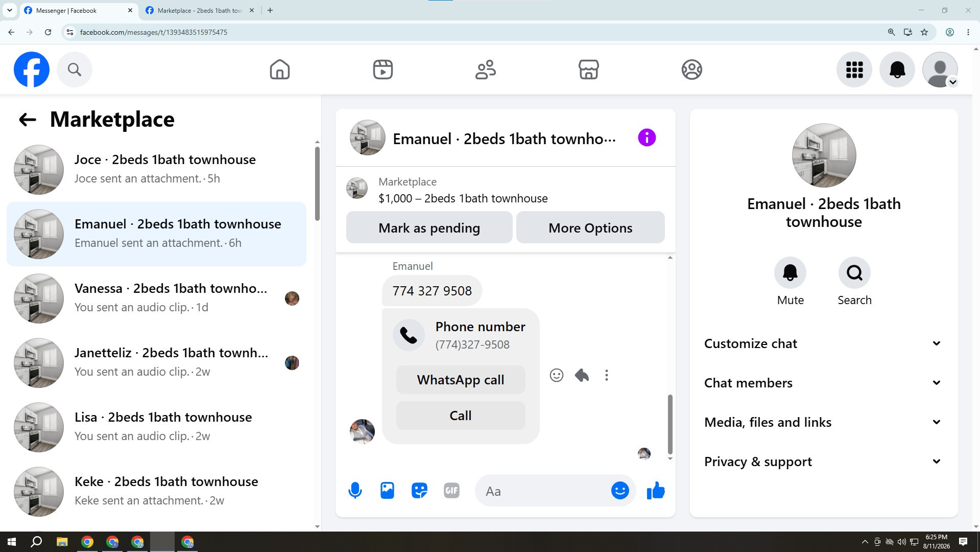
Task: Mute this conversation
Action: tap(791, 273)
